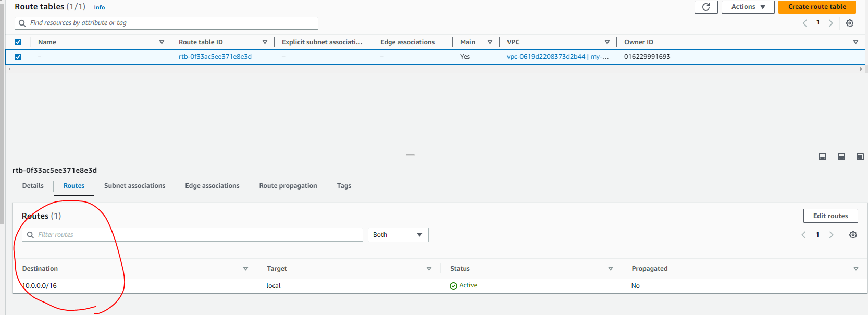This screenshot has height=315, width=868.
Task: Focus the Find resources search field
Action: point(166,23)
